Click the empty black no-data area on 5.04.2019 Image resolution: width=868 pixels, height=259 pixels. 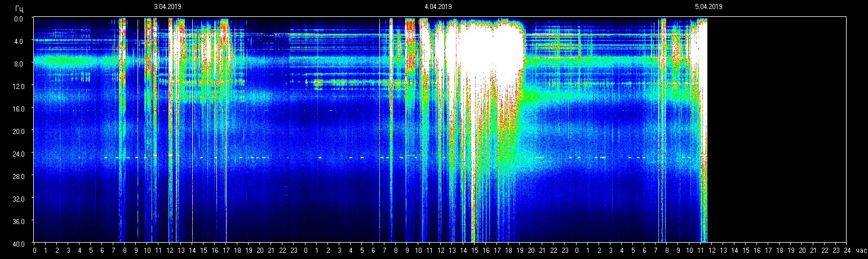778,129
